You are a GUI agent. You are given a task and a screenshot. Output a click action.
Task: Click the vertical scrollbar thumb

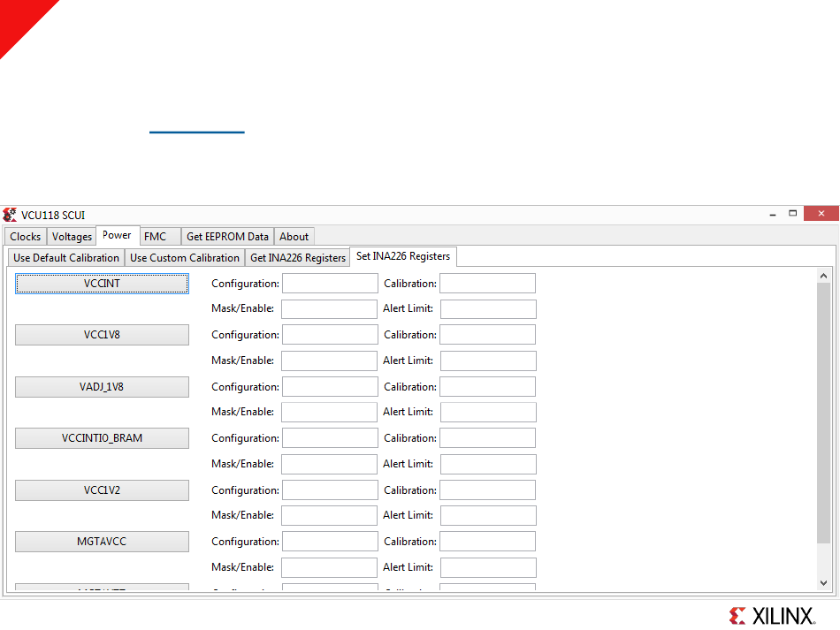coord(823,413)
